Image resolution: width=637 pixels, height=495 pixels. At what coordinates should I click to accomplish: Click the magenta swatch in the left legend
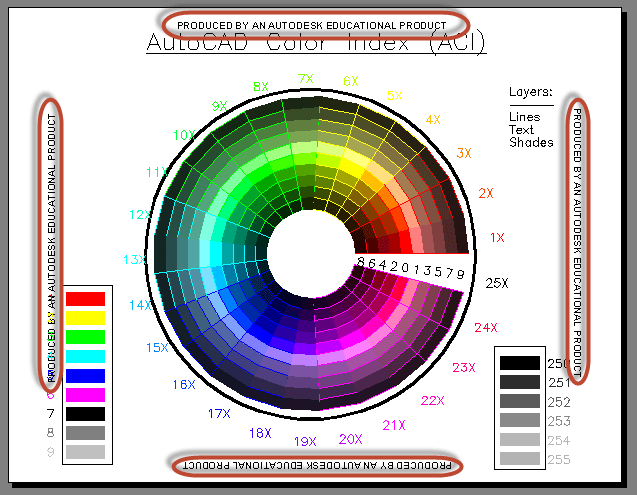[85, 395]
